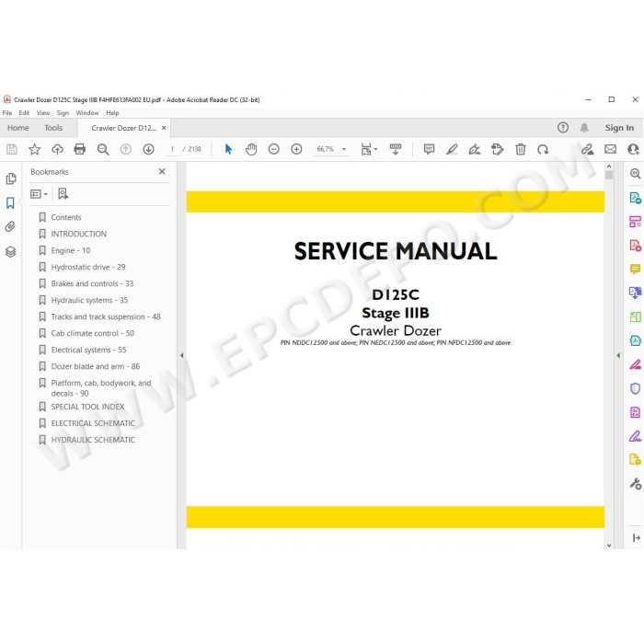This screenshot has width=644, height=644.
Task: Open ELECTRICAL SCHEMATIC bookmark
Action: (93, 423)
